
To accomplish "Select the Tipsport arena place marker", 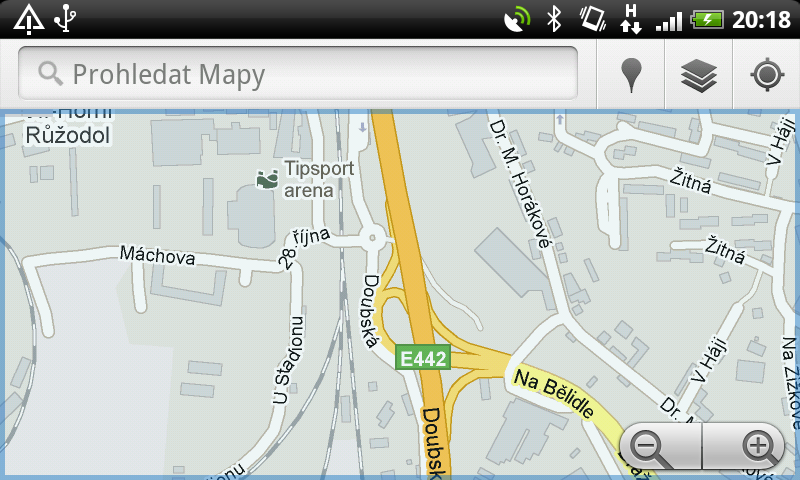I will pos(267,180).
